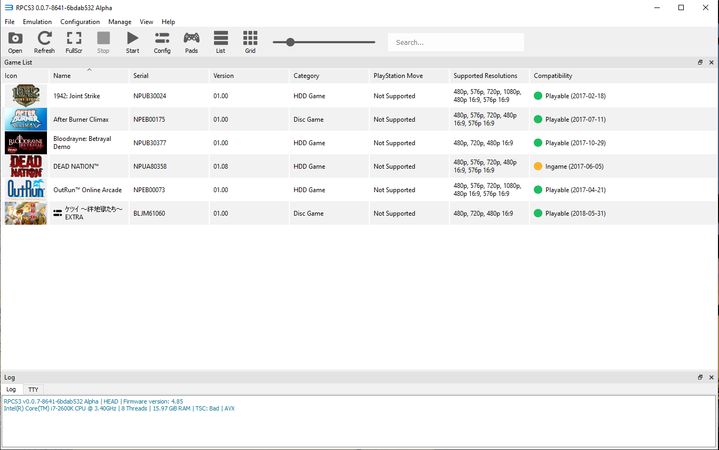Open the Config settings icon
Screen dimensions: 719x450
(162, 42)
